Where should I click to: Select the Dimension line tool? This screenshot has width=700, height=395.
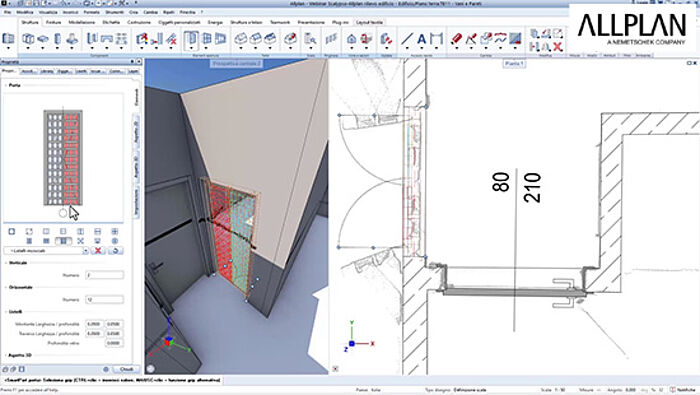click(436, 39)
